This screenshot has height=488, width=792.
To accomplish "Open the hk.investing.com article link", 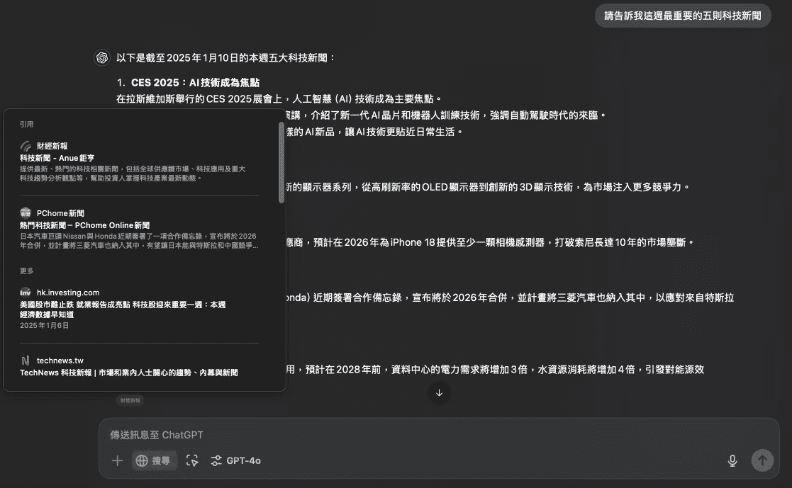I will tap(123, 309).
